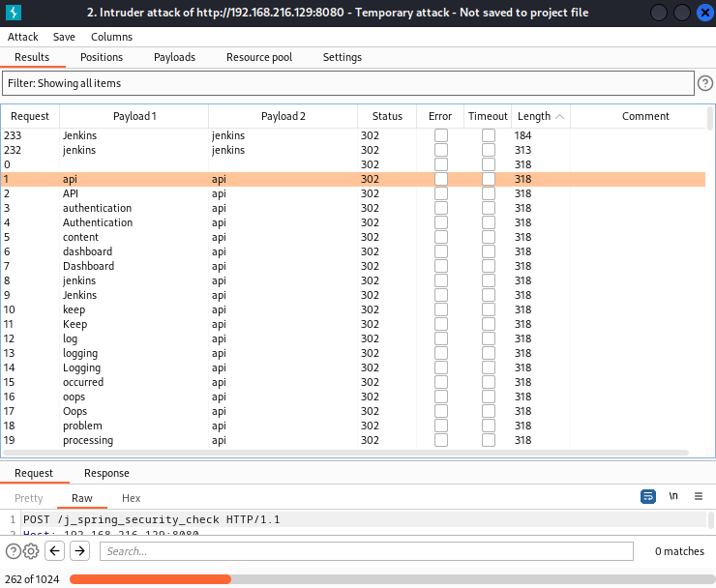The height and width of the screenshot is (588, 716).
Task: Tick the Timeout checkbox for request 5
Action: click(x=489, y=237)
